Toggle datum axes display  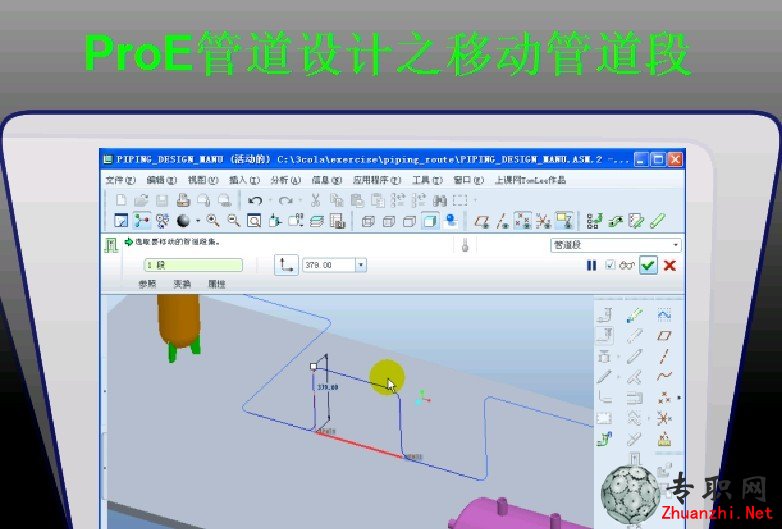pyautogui.click(x=502, y=220)
